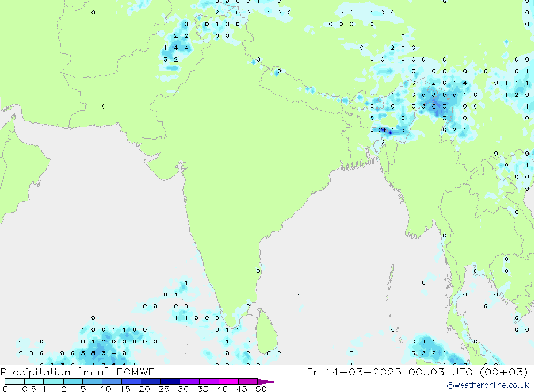
Task: Pick the lightest 0.1–0.5 mm legend swatch
Action: click(x=14, y=381)
